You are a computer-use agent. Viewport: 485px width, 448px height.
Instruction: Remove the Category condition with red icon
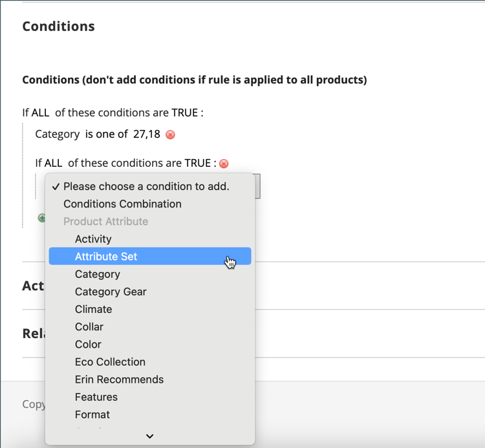[x=171, y=135]
